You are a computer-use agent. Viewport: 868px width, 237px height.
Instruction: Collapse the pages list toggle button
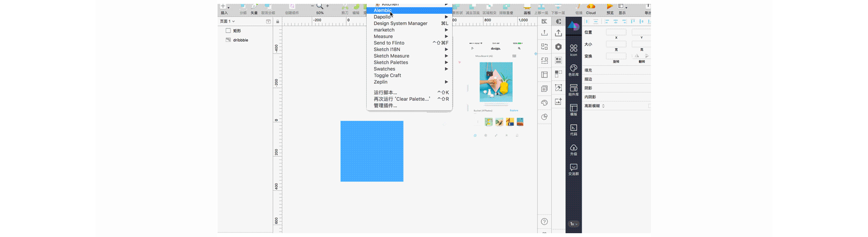pos(268,22)
